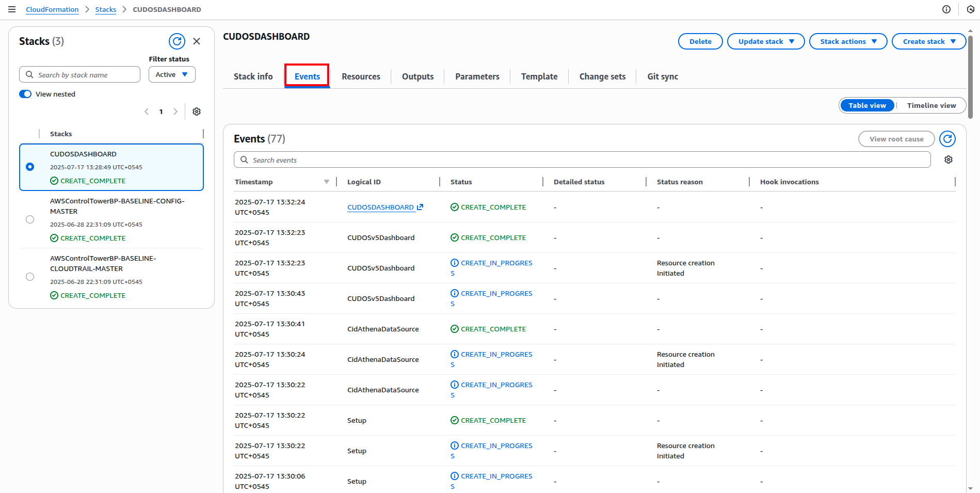Refresh the Stacks list
This screenshot has height=493, width=980.
(177, 41)
